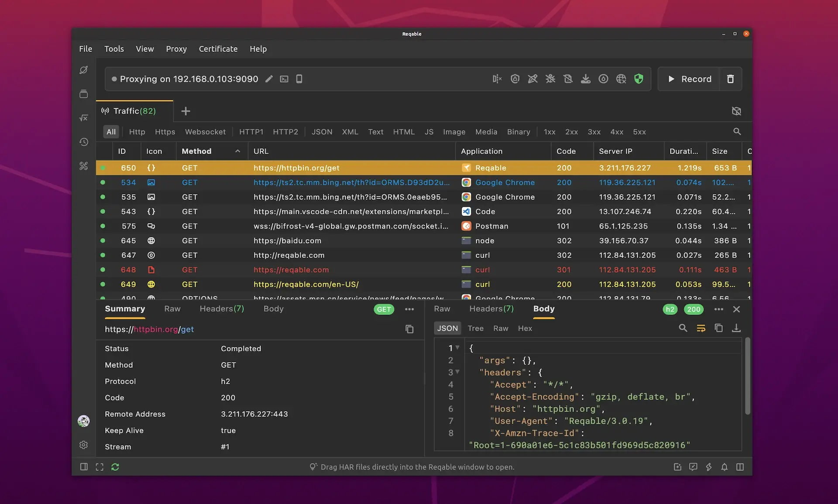Open the edit pencil next to proxy address
Viewport: 838px width, 504px height.
[x=269, y=79]
